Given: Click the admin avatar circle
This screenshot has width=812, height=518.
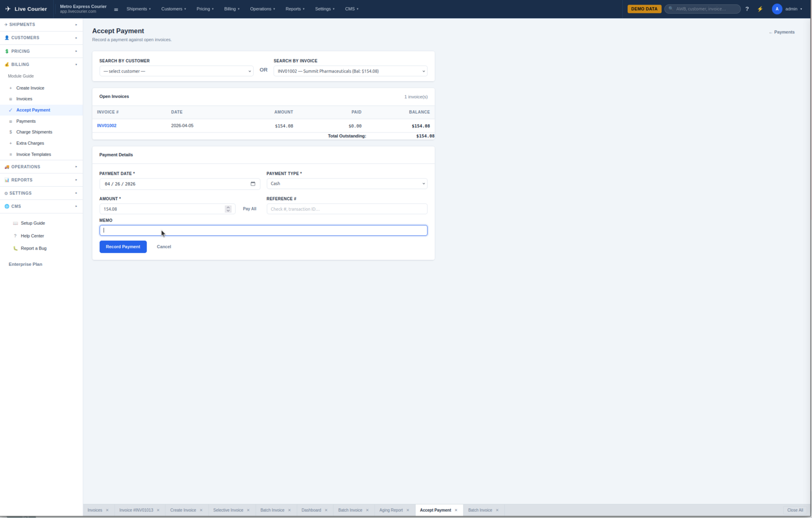Looking at the screenshot, I should pyautogui.click(x=776, y=9).
